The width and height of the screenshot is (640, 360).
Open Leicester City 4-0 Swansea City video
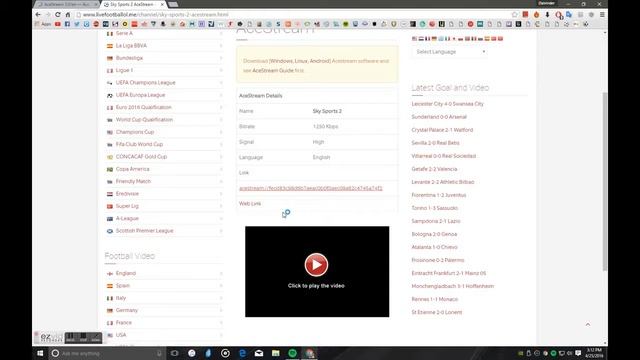pyautogui.click(x=447, y=104)
